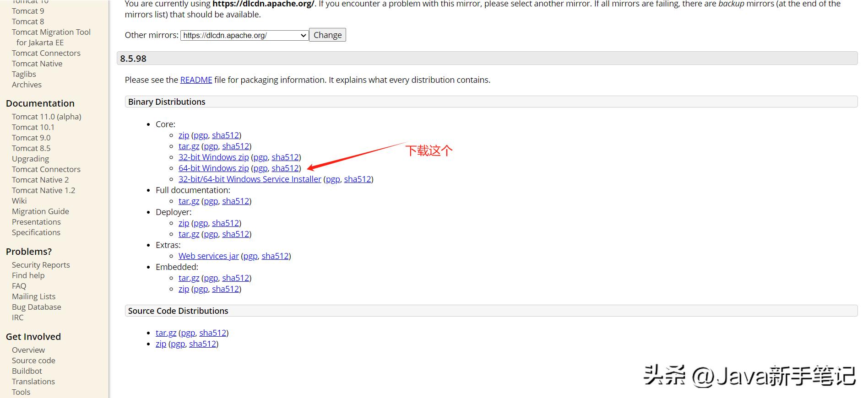Download Full documentation tar.gz
868x398 pixels.
tap(189, 201)
